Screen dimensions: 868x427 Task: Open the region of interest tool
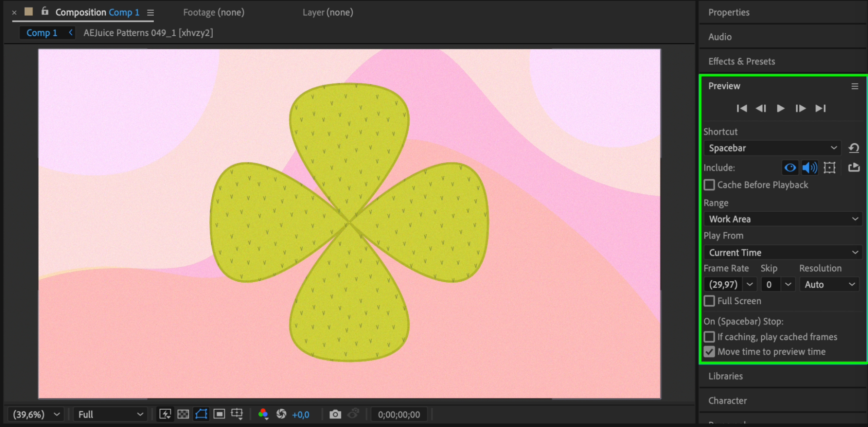click(x=219, y=414)
